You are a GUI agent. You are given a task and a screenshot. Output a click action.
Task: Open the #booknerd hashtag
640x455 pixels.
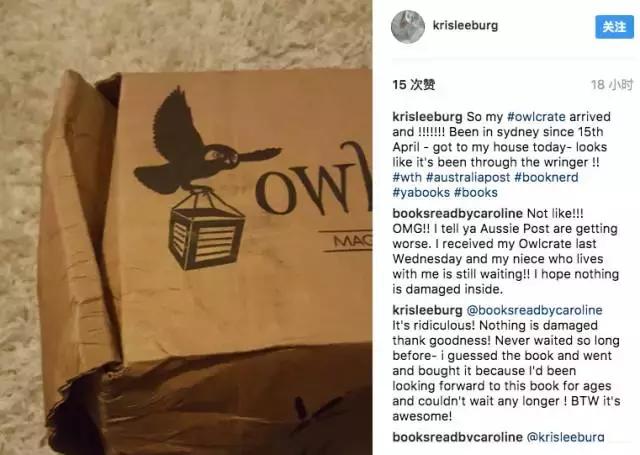click(546, 178)
